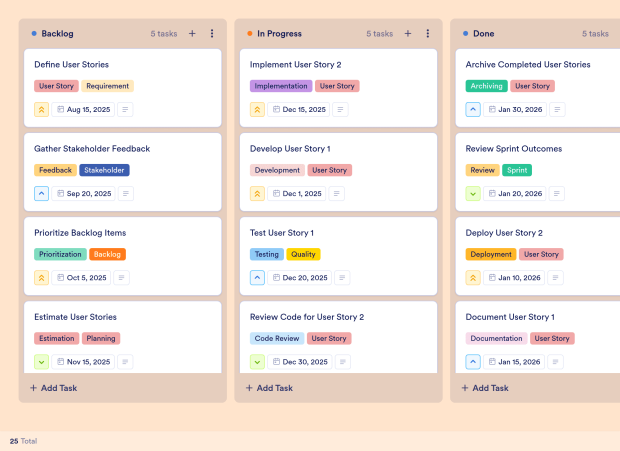Click description icon on Test User Story 1
Image resolution: width=620 pixels, height=451 pixels.
342,278
